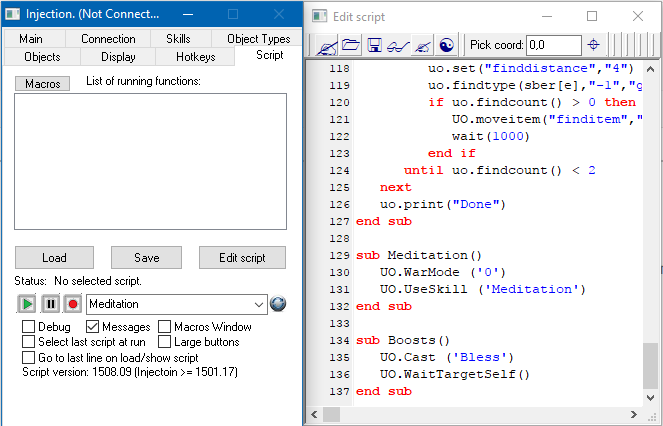Click the yin-yang icon in editor toolbar
This screenshot has width=663, height=426.
(x=446, y=45)
